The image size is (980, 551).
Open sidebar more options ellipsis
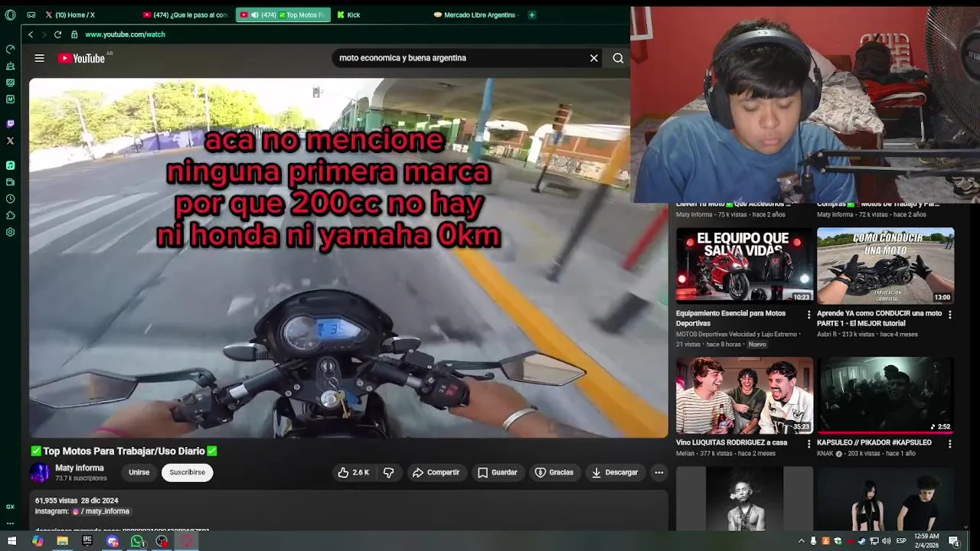click(10, 523)
